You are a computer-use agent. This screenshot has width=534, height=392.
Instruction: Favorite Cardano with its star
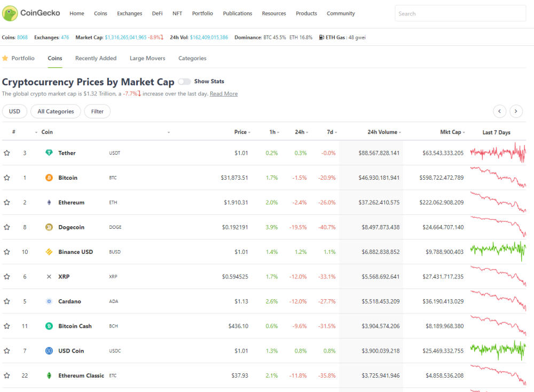point(7,301)
